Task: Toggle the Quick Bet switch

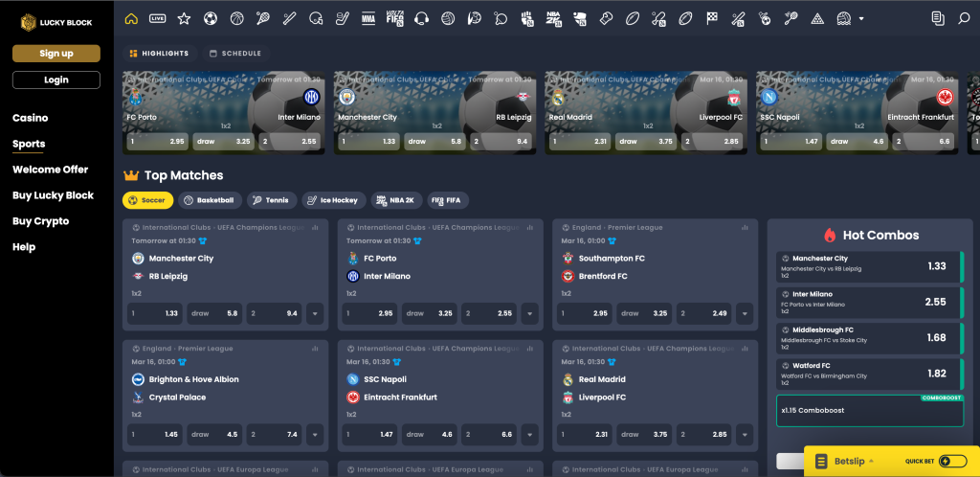Action: tap(952, 462)
